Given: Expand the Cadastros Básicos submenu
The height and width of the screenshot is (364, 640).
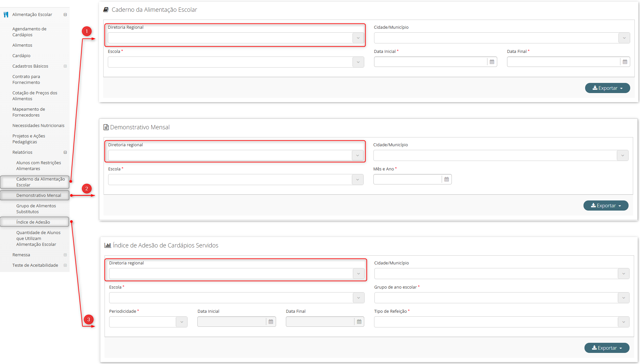Looking at the screenshot, I should click(65, 66).
